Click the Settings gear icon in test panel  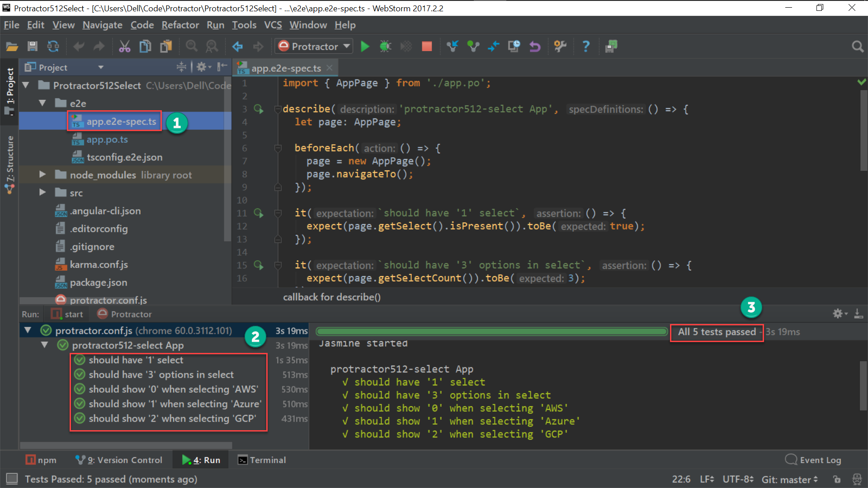coord(838,314)
